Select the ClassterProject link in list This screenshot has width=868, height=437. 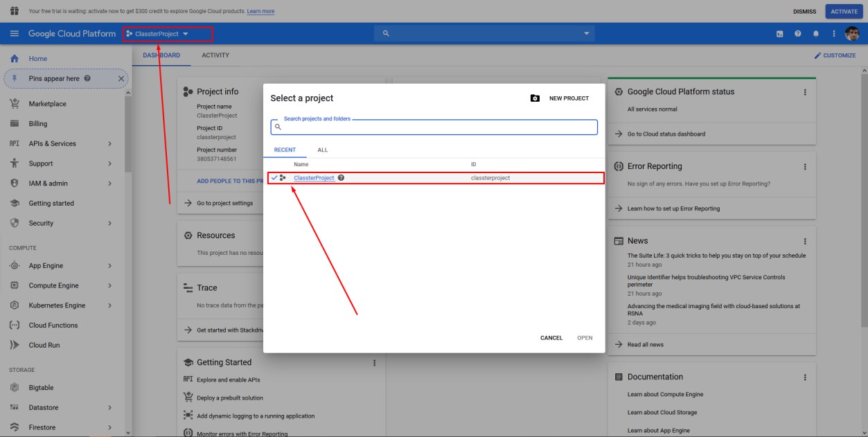[x=314, y=178]
